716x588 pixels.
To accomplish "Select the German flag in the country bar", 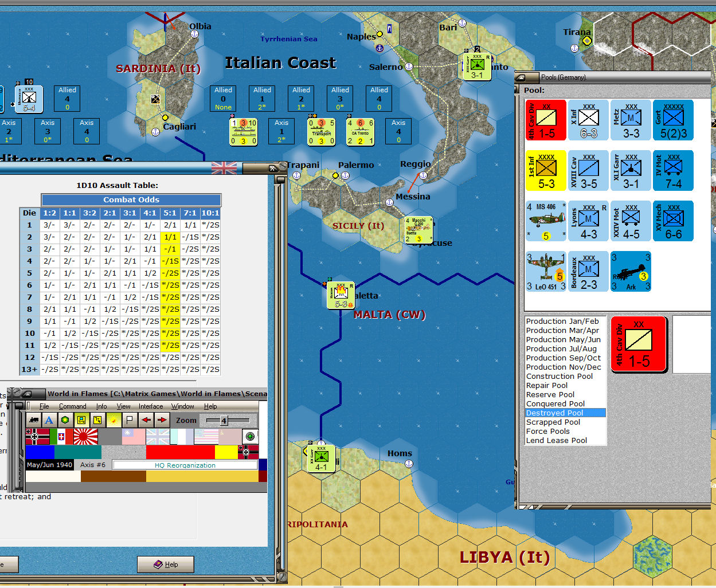I will pyautogui.click(x=38, y=437).
